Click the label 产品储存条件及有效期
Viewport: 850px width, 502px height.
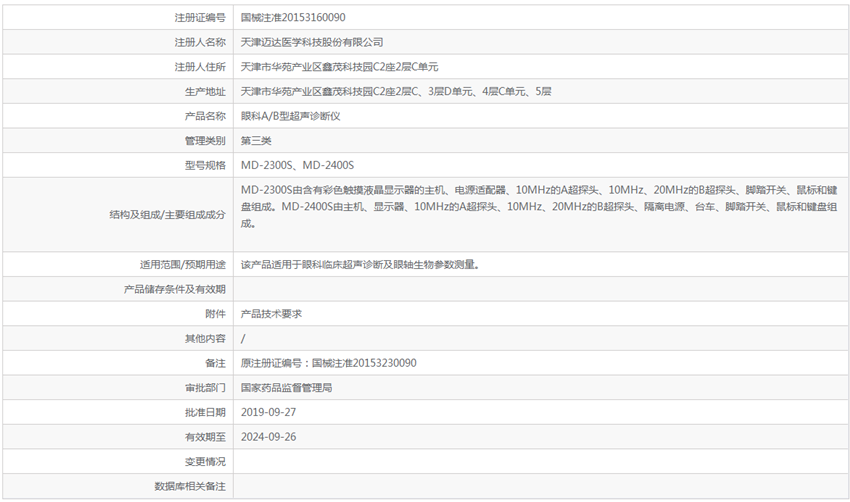(175, 289)
